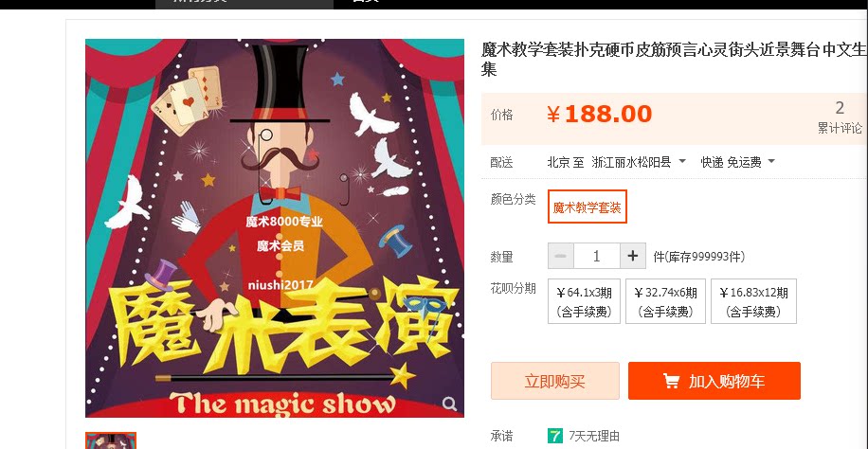Screen dimensions: 868x449
Task: Click the white top navigation tab
Action: [x=366, y=1]
